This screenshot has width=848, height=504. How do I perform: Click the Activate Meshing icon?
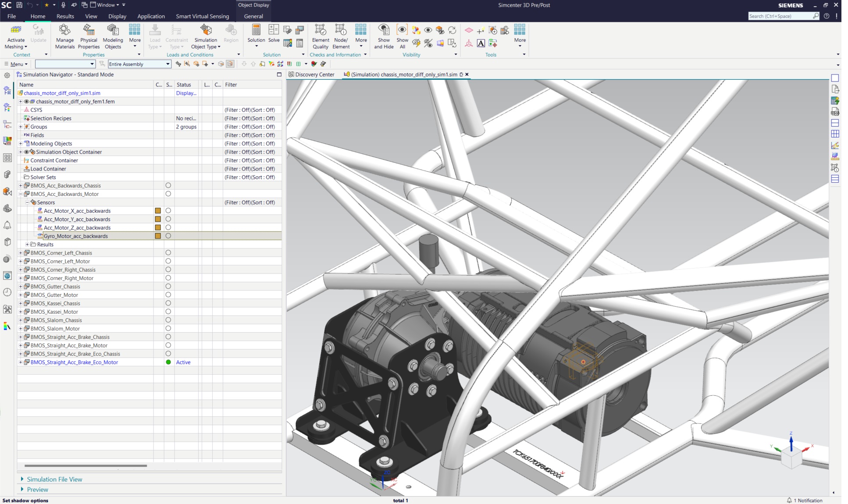pyautogui.click(x=16, y=30)
